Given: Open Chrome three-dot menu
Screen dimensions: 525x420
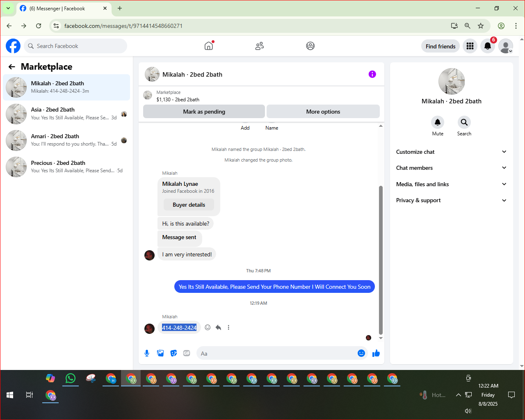Looking at the screenshot, I should 516,26.
